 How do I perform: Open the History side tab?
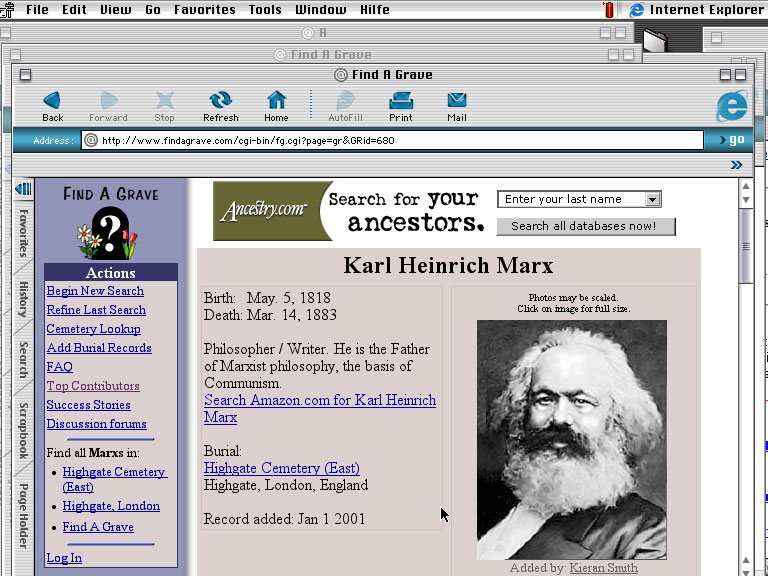[23, 299]
